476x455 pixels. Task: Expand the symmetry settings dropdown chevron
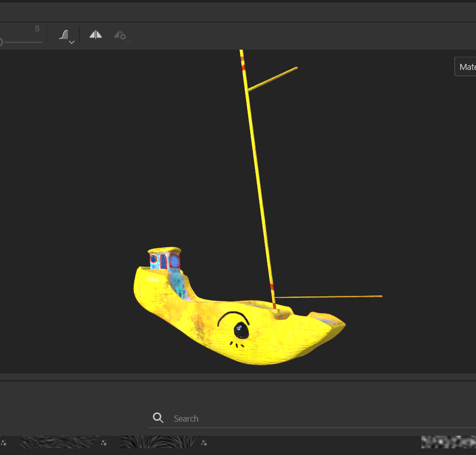pyautogui.click(x=128, y=43)
